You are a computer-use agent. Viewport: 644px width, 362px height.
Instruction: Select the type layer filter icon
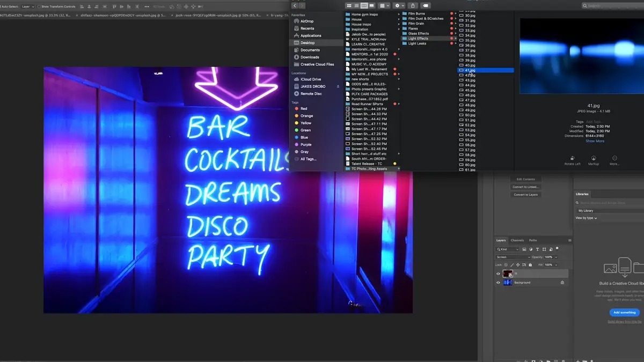538,249
